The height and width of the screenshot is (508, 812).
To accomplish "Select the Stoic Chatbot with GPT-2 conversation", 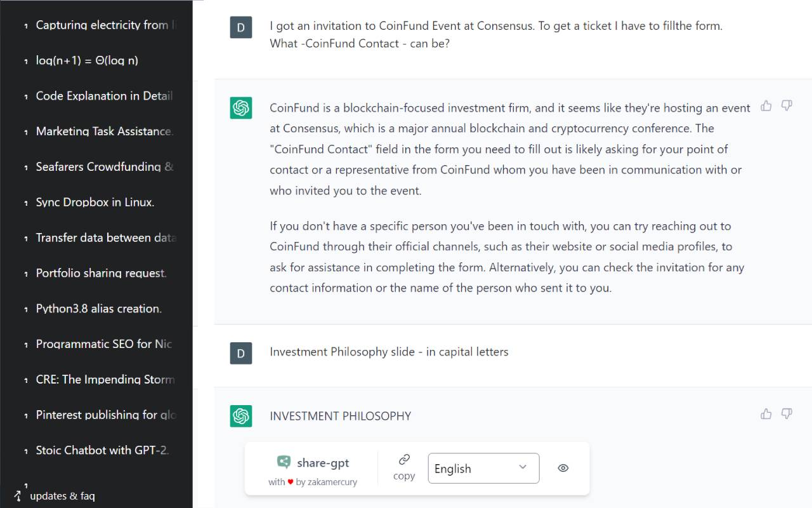I will [102, 450].
